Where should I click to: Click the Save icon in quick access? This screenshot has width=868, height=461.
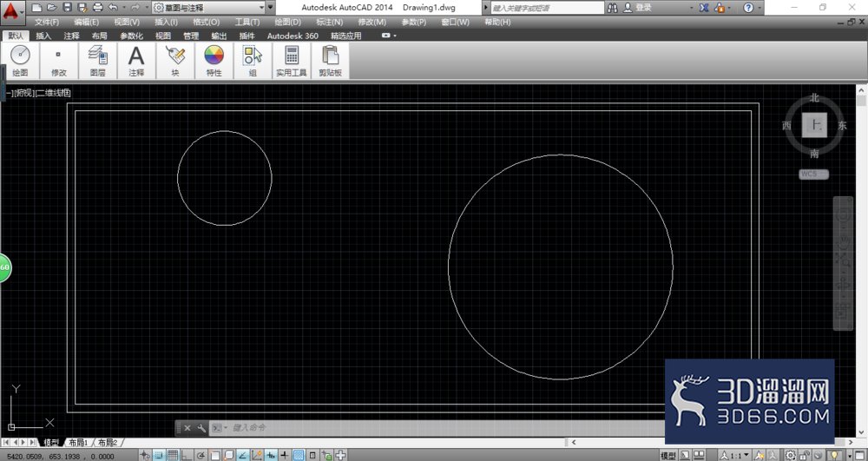[67, 8]
